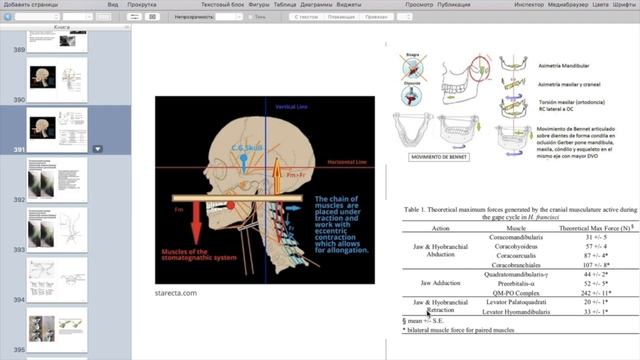640x360 pixels.
Task: Open the Диаграммы charts item
Action: pyautogui.click(x=316, y=4)
